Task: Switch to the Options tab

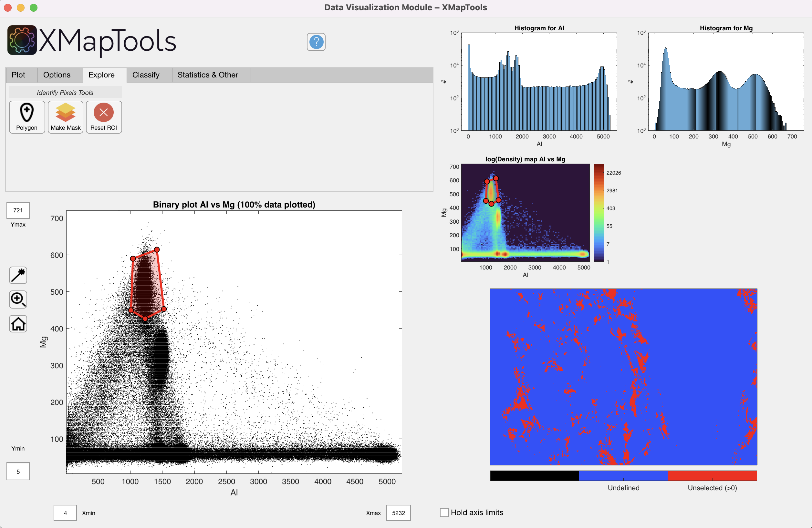Action: pos(57,75)
